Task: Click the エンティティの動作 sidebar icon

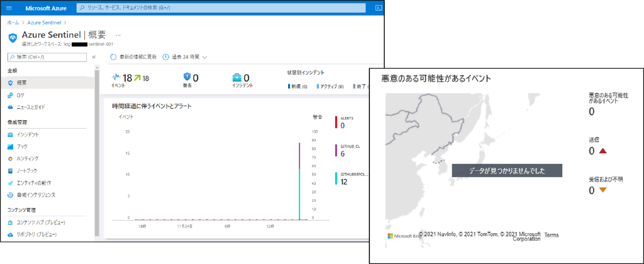Action: point(10,183)
